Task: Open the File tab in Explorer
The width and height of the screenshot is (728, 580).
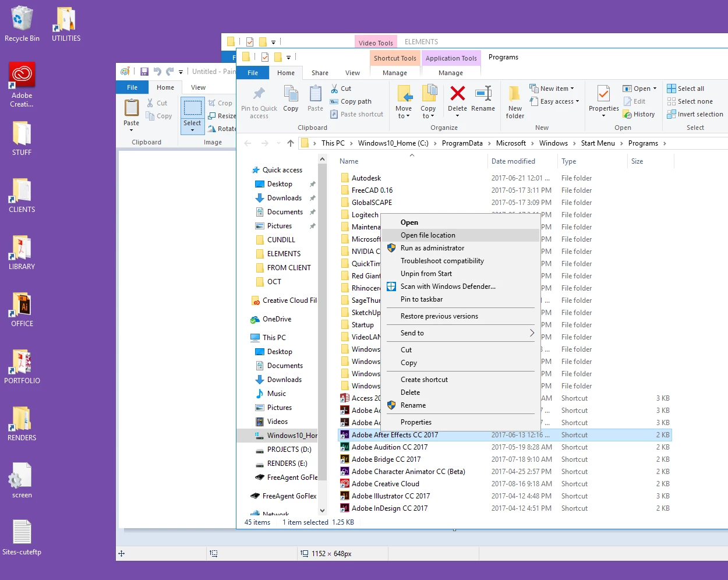Action: click(x=253, y=73)
